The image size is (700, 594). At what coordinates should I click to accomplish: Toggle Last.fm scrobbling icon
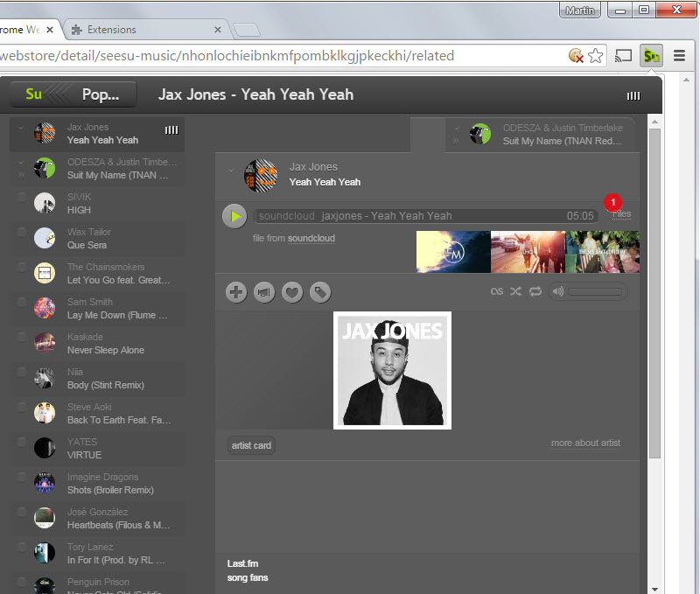pos(496,291)
